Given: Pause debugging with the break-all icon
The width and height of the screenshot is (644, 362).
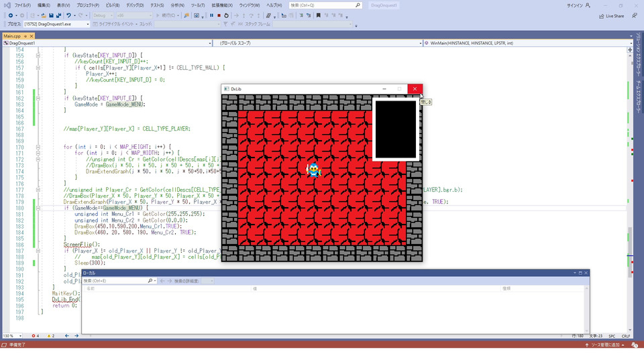Looking at the screenshot, I should [x=211, y=15].
